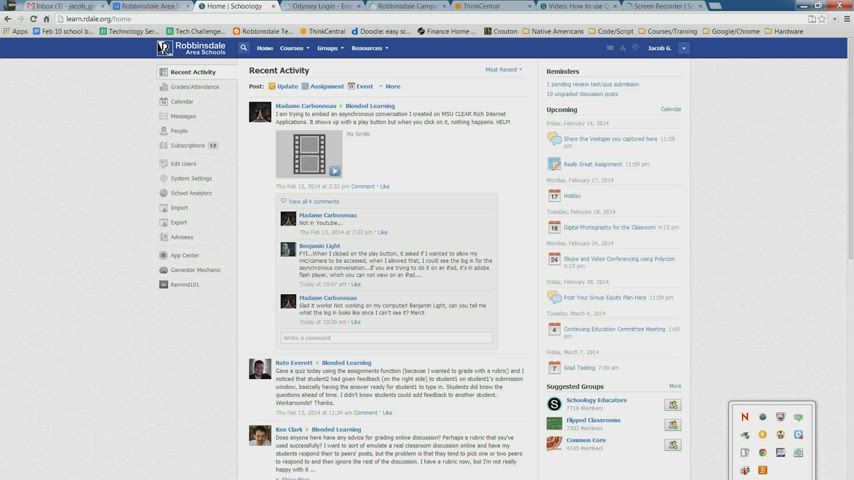Open School Analytics in the sidebar
Image resolution: width=854 pixels, height=480 pixels.
click(x=191, y=193)
